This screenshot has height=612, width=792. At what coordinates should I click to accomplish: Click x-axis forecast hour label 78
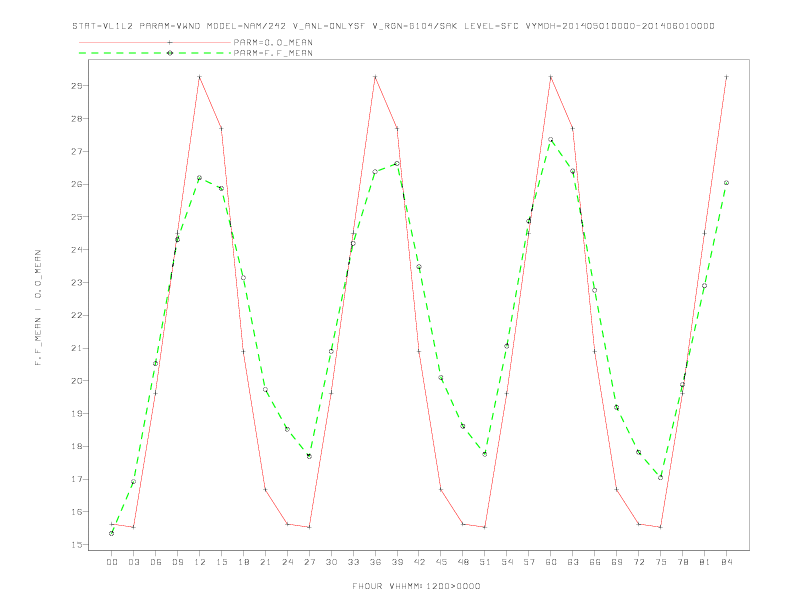(x=682, y=562)
